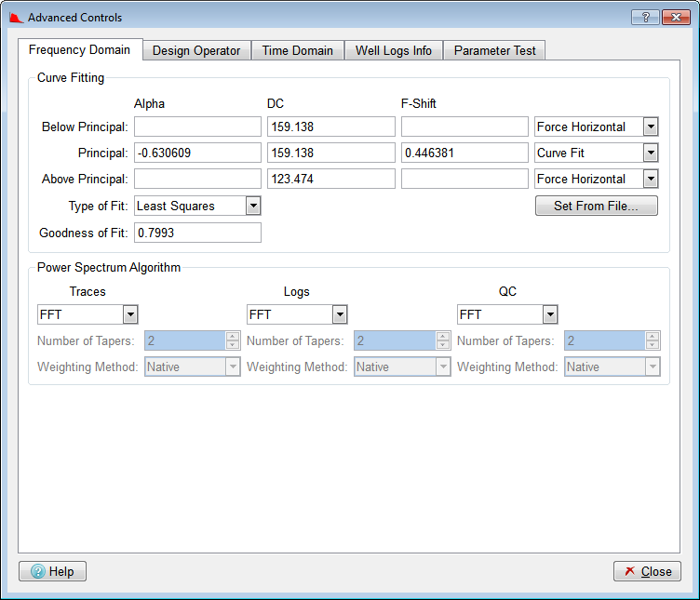
Task: Click the Below Principal F-Shift field
Action: (464, 127)
